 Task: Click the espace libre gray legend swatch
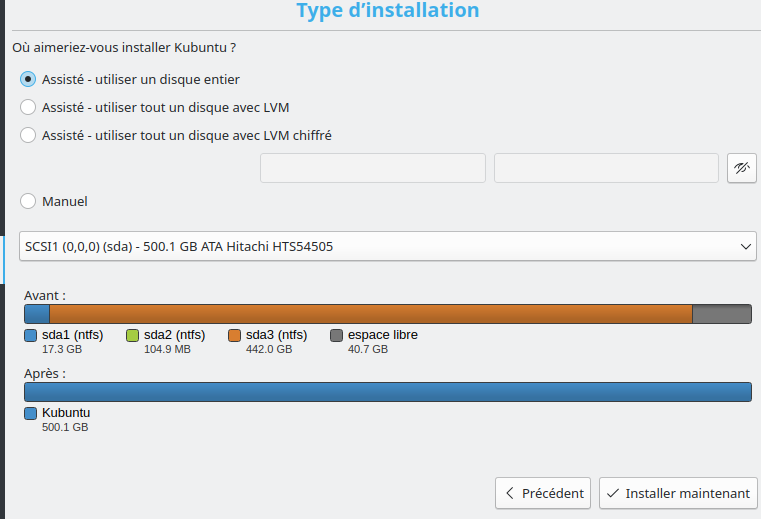click(x=336, y=335)
